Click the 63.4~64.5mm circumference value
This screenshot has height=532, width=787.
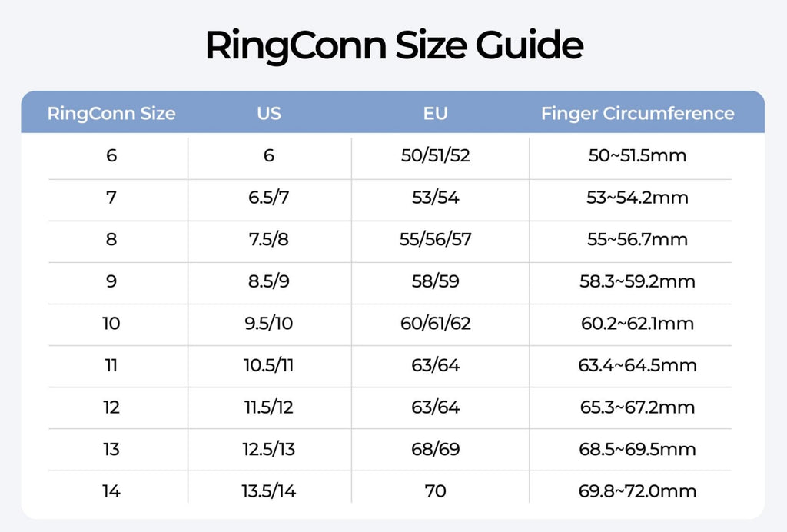tap(636, 365)
